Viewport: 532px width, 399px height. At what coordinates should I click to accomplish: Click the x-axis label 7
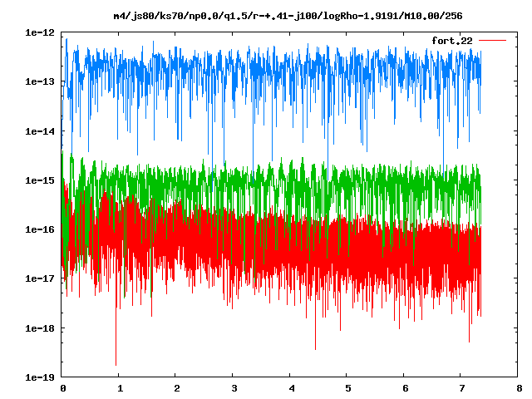(462, 388)
